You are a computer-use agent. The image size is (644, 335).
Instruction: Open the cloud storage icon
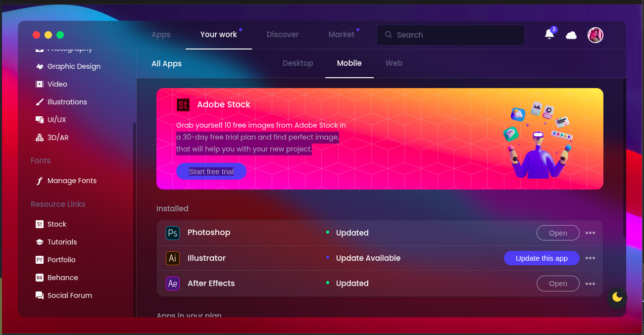[571, 35]
